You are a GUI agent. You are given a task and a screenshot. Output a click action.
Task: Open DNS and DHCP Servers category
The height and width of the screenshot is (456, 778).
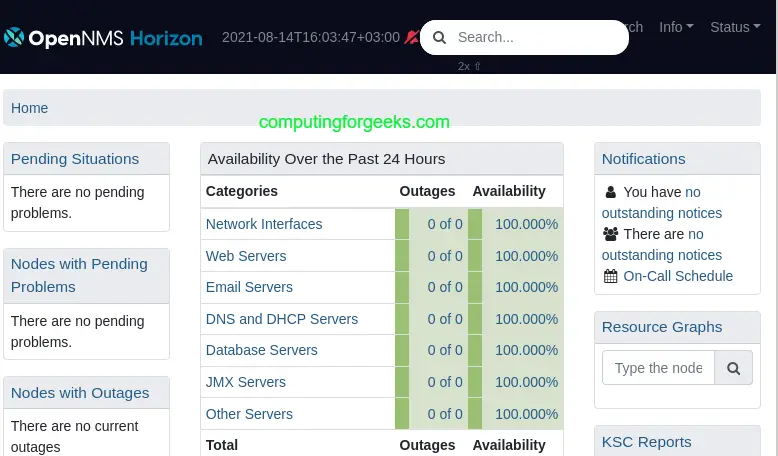(x=282, y=319)
